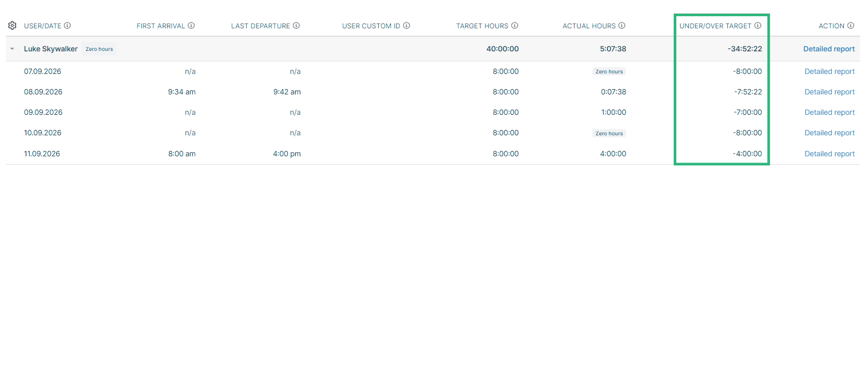
Task: Click the 4:00 pm last departure time
Action: click(287, 154)
